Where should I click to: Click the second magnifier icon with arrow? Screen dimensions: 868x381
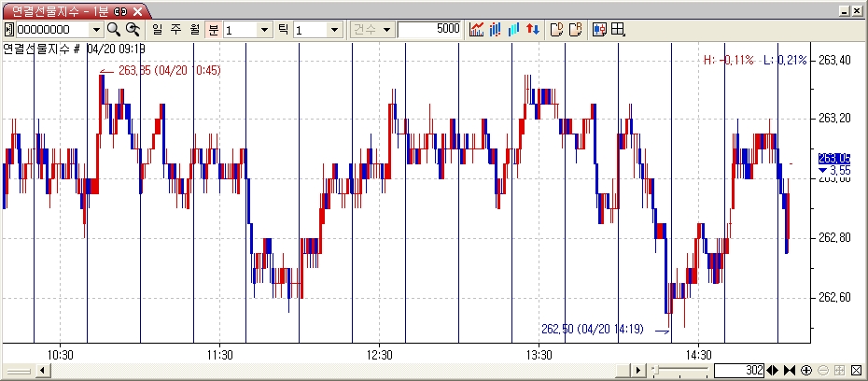133,29
